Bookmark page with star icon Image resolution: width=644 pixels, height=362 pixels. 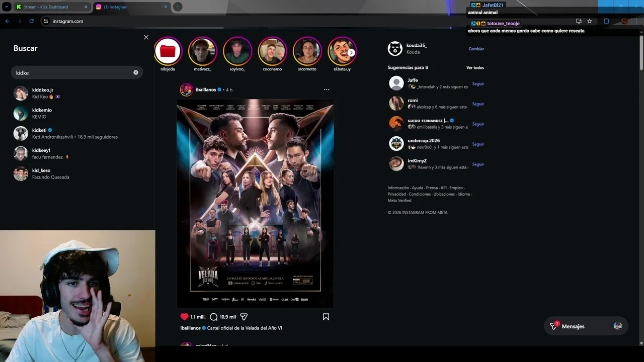click(x=590, y=21)
